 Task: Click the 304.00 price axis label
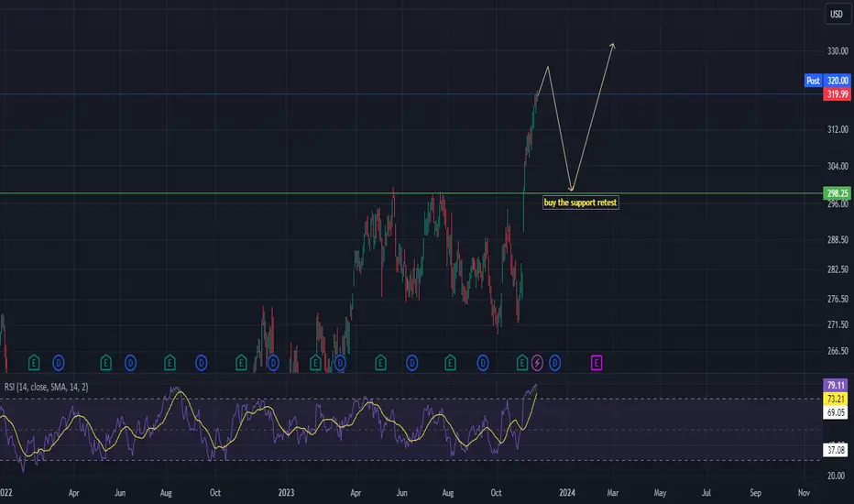tap(838, 166)
